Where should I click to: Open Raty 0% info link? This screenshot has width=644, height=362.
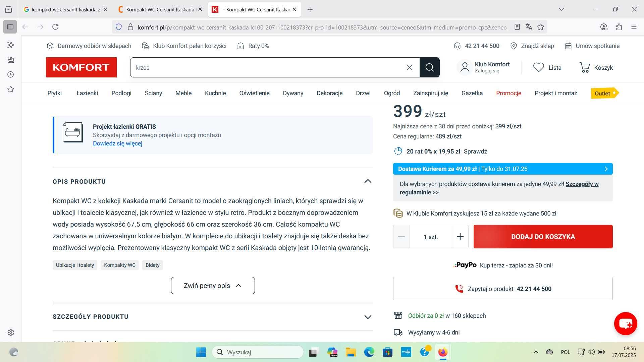(x=253, y=46)
